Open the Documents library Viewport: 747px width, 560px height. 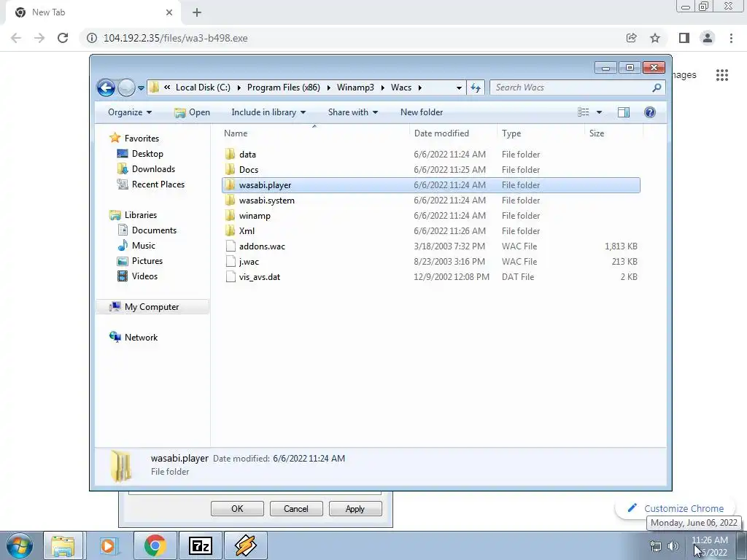pyautogui.click(x=154, y=230)
